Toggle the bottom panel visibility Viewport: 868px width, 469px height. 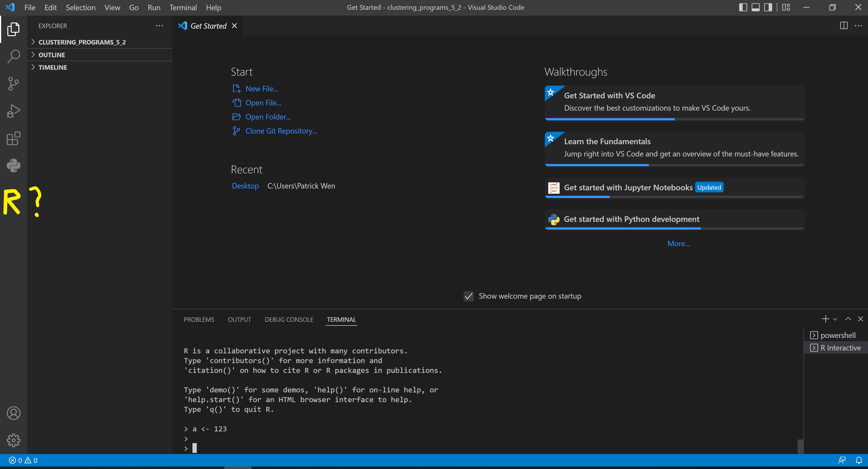tap(755, 7)
